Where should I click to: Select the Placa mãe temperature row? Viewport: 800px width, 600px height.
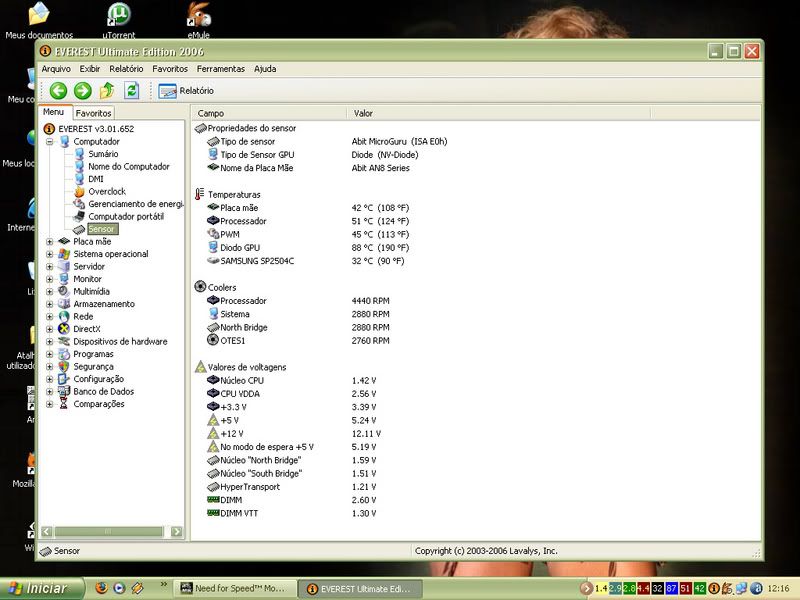point(308,208)
